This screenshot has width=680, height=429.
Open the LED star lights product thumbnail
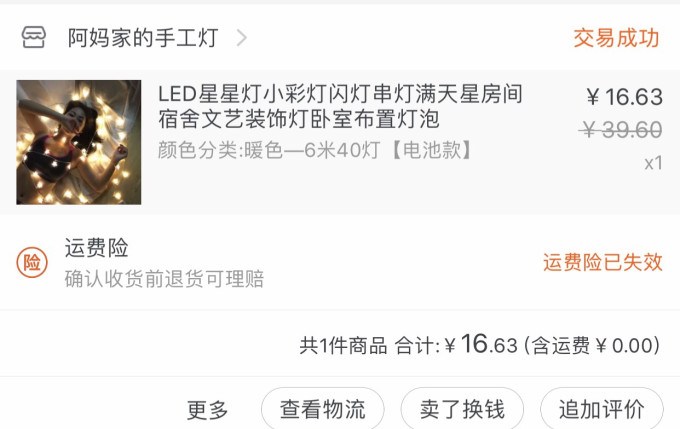point(79,142)
